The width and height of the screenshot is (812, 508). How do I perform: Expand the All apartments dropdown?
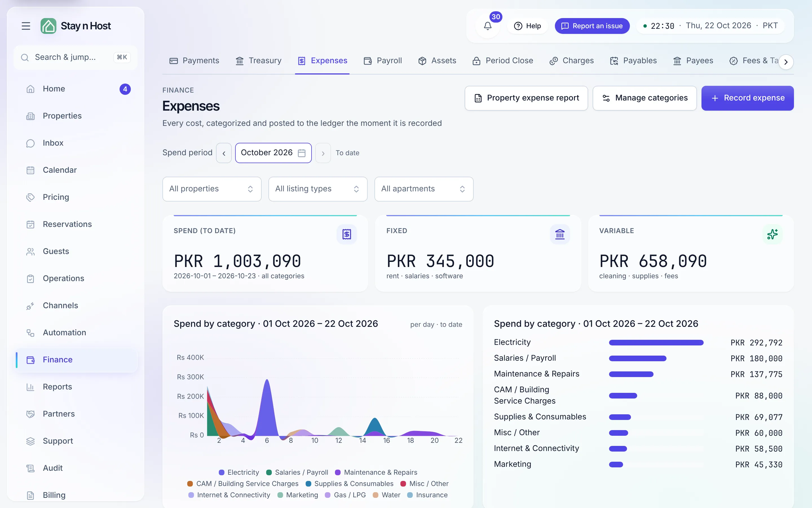click(424, 189)
